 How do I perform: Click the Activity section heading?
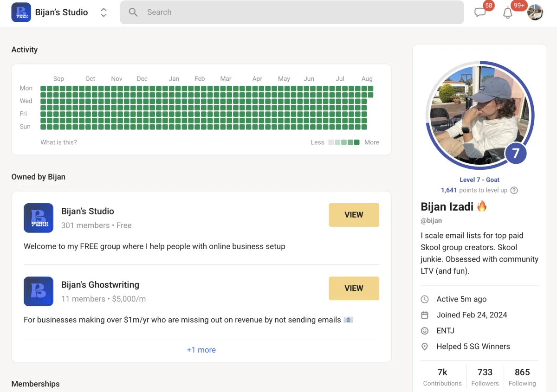pyautogui.click(x=25, y=50)
